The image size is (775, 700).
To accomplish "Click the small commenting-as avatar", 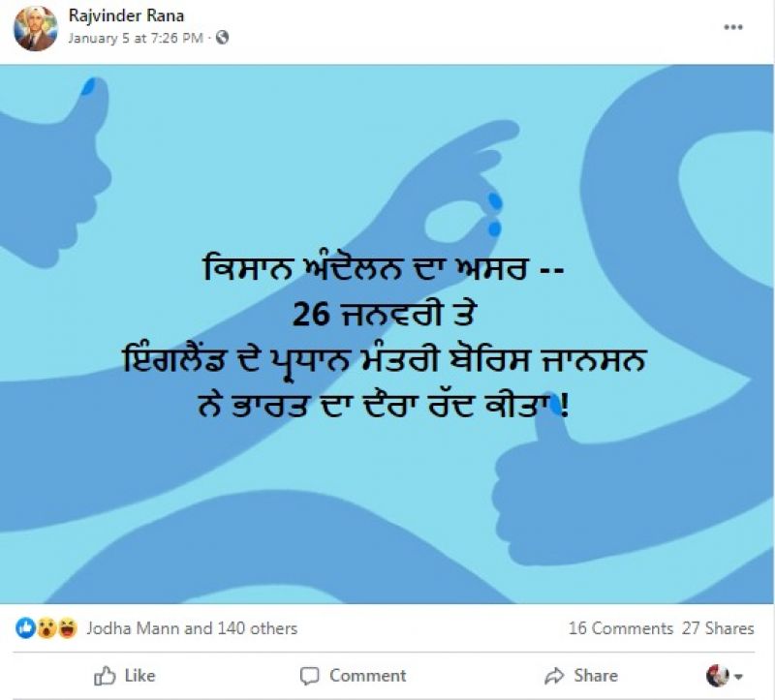I will coord(718,675).
